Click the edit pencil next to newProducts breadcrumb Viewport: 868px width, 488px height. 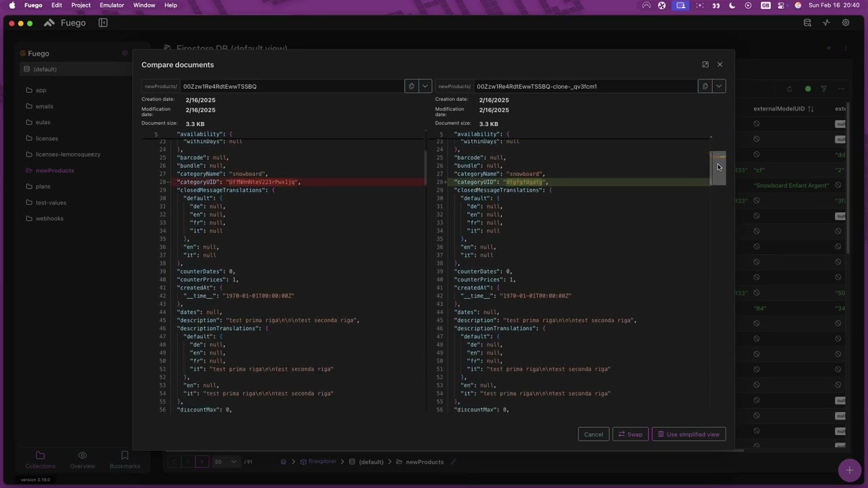coord(453,462)
